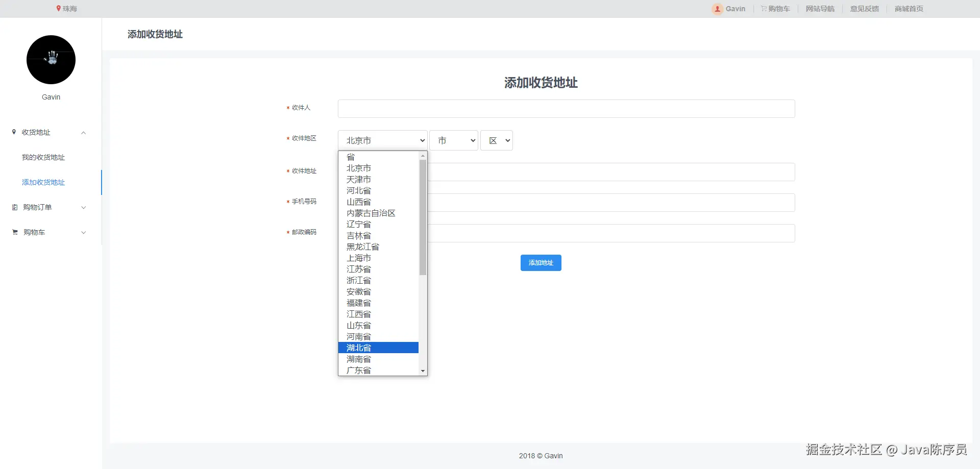The width and height of the screenshot is (980, 469).
Task: Open the 网站导航 top link
Action: [x=820, y=9]
